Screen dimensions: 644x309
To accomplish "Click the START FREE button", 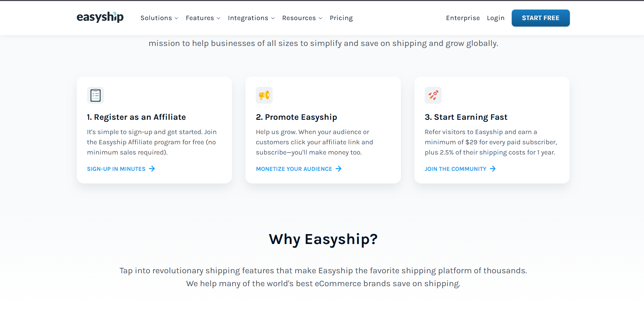I will tap(541, 18).
